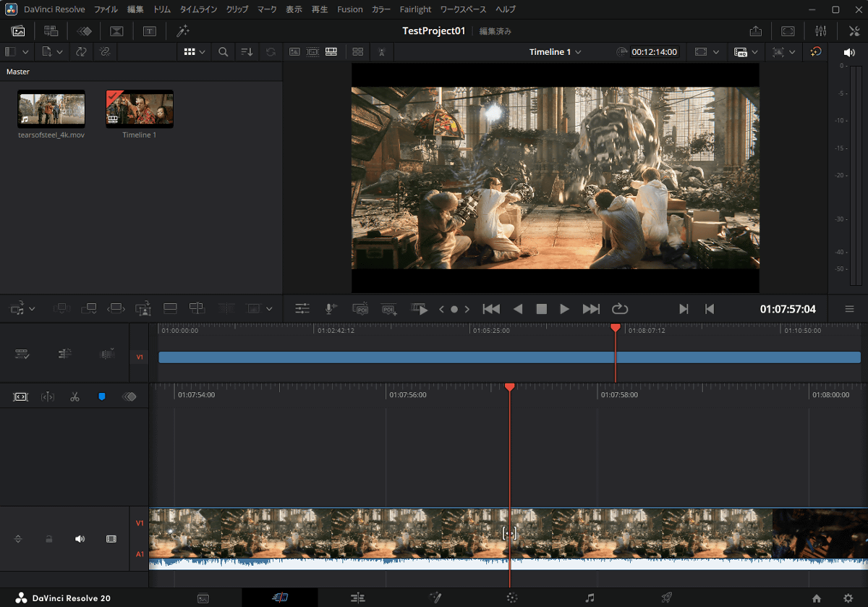The height and width of the screenshot is (607, 868).
Task: Open the sort media arrow icon
Action: point(247,52)
